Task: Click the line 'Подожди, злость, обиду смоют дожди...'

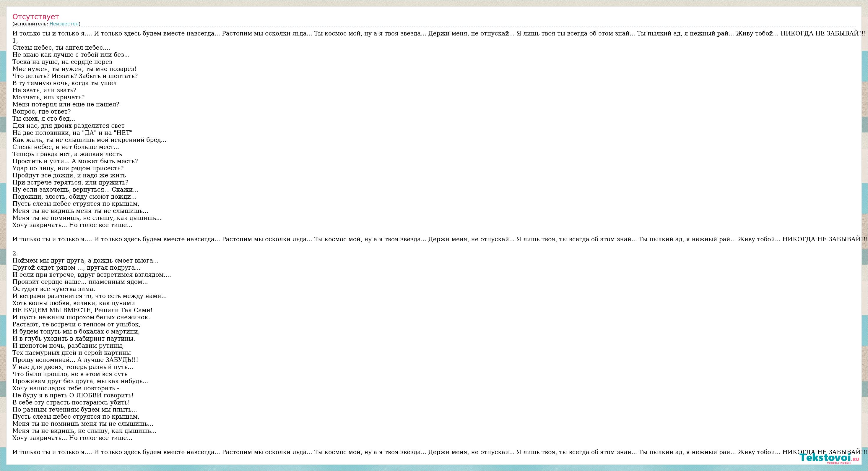Action: (x=74, y=197)
